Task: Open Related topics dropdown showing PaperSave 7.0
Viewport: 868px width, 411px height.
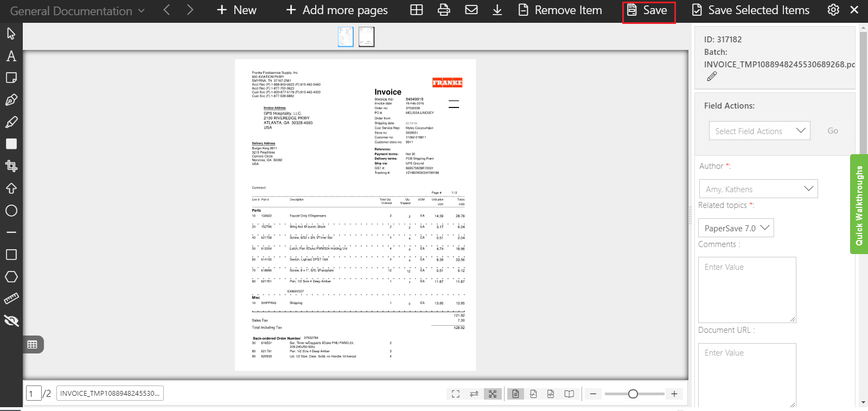Action: click(736, 228)
